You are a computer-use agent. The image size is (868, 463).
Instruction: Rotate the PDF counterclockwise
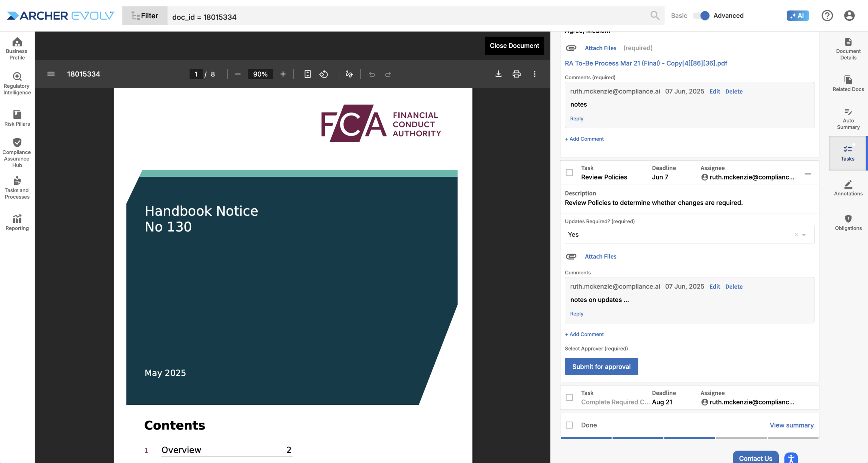323,74
